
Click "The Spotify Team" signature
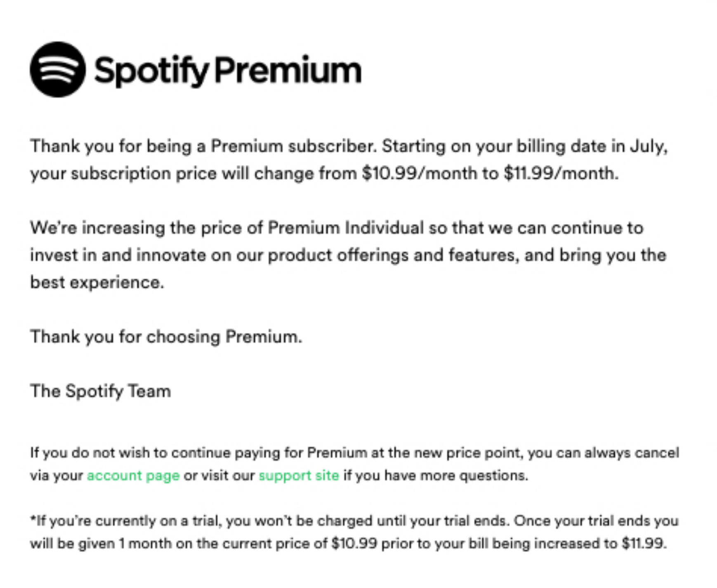pos(100,391)
